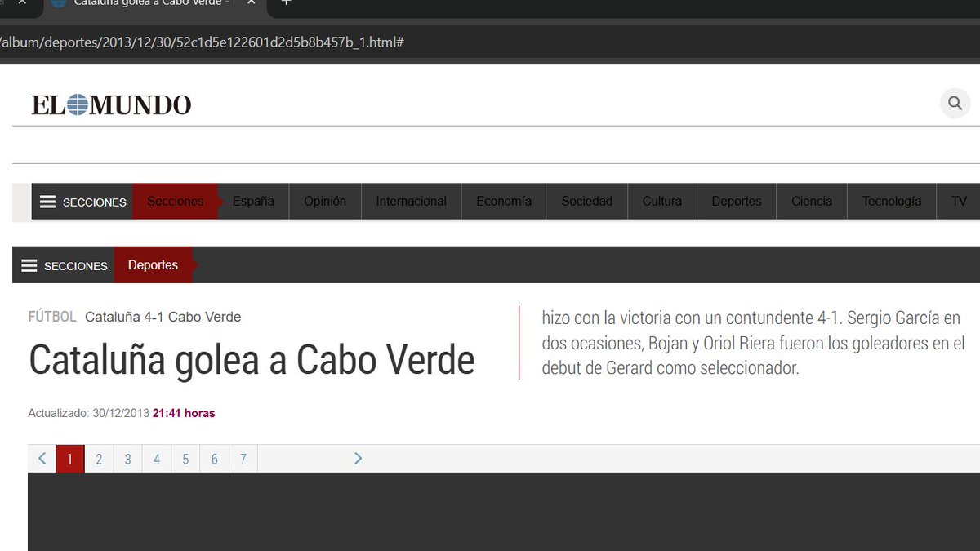Open the Cultura section
Screen dimensions: 980x551
pos(661,202)
